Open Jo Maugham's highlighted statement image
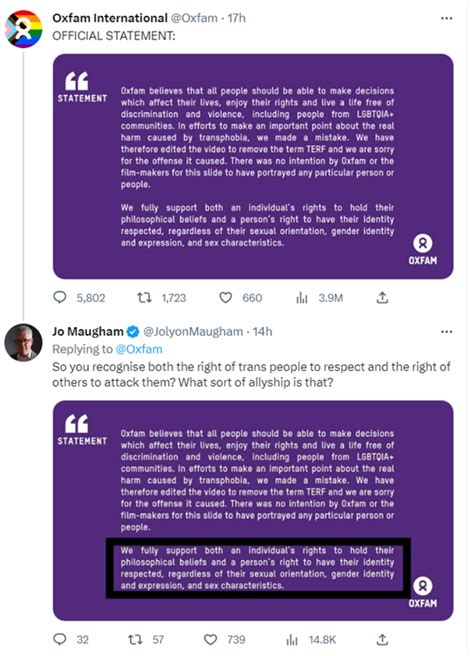Image resolution: width=474 pixels, height=656 pixels. pyautogui.click(x=253, y=511)
